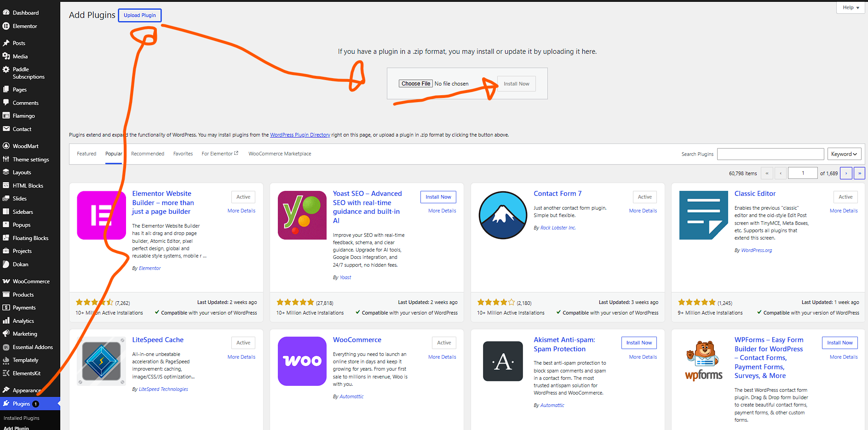Click the Posts pushpin icon
Viewport: 868px width, 430px height.
pos(6,43)
